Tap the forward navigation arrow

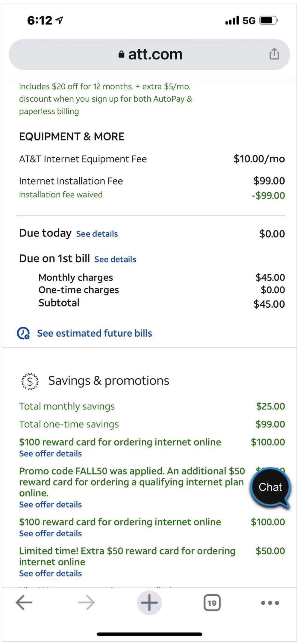coord(87,603)
